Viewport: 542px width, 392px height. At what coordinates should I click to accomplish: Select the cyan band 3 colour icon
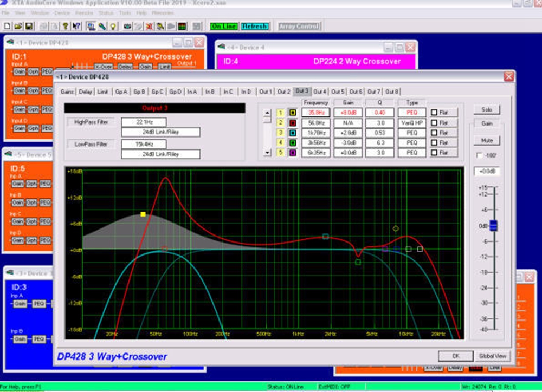293,133
